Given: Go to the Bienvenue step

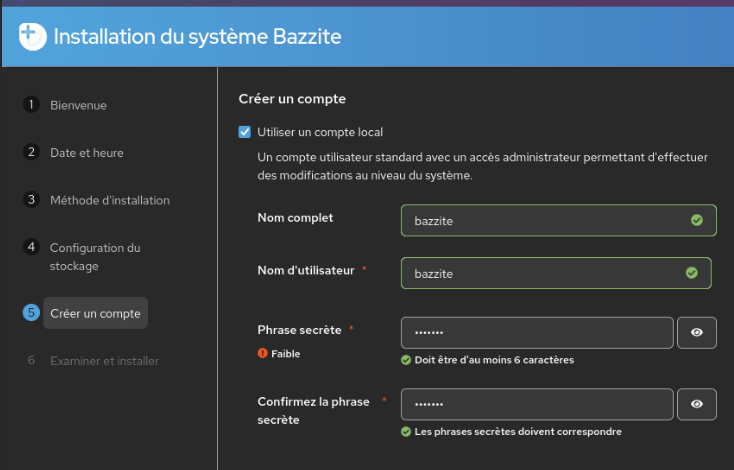Looking at the screenshot, I should pos(78,105).
